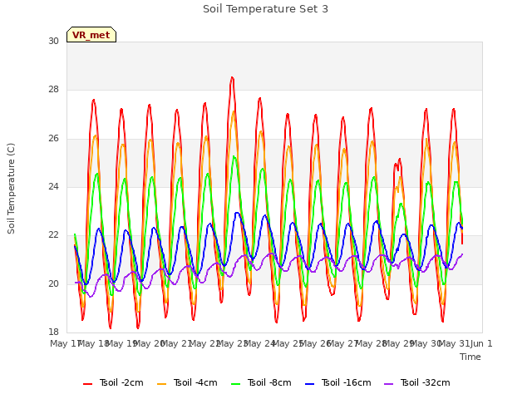Screen dimensions: 532x399
Task: Click the Time axis label
Action: point(470,357)
